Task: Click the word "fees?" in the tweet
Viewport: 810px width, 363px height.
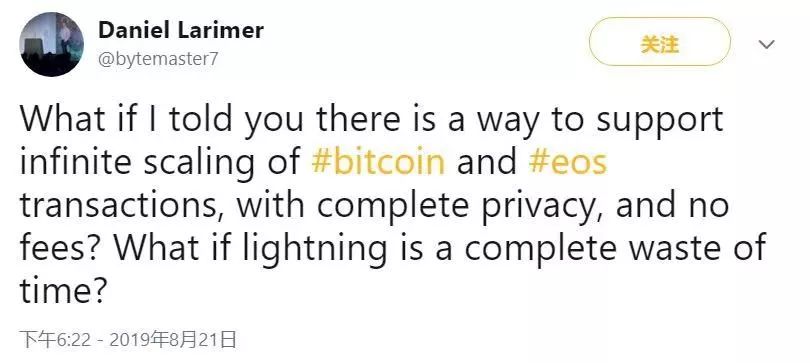Action: point(62,248)
